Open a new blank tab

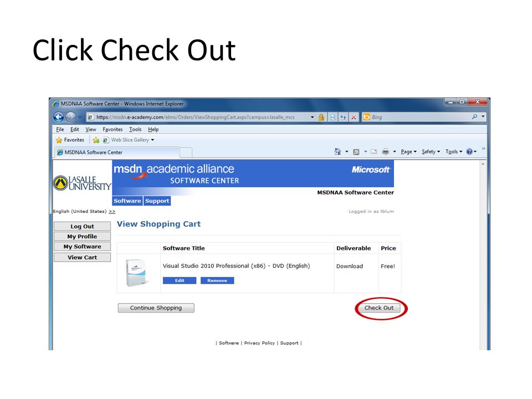point(186,153)
